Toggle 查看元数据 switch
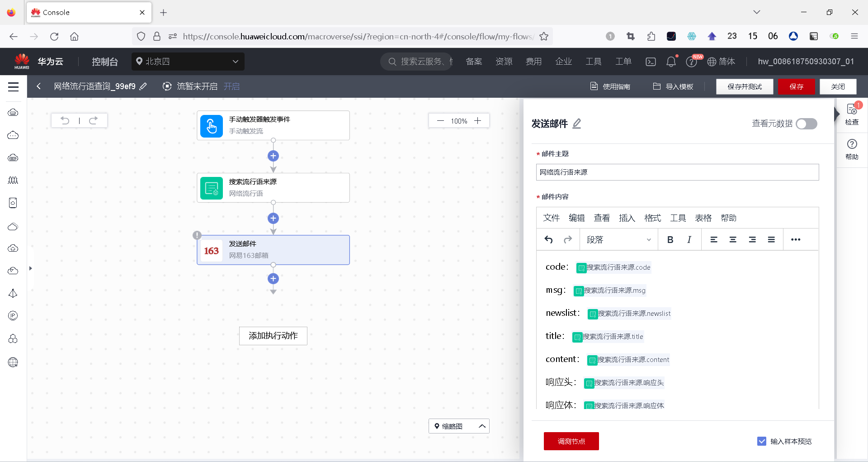The image size is (868, 462). [x=807, y=124]
